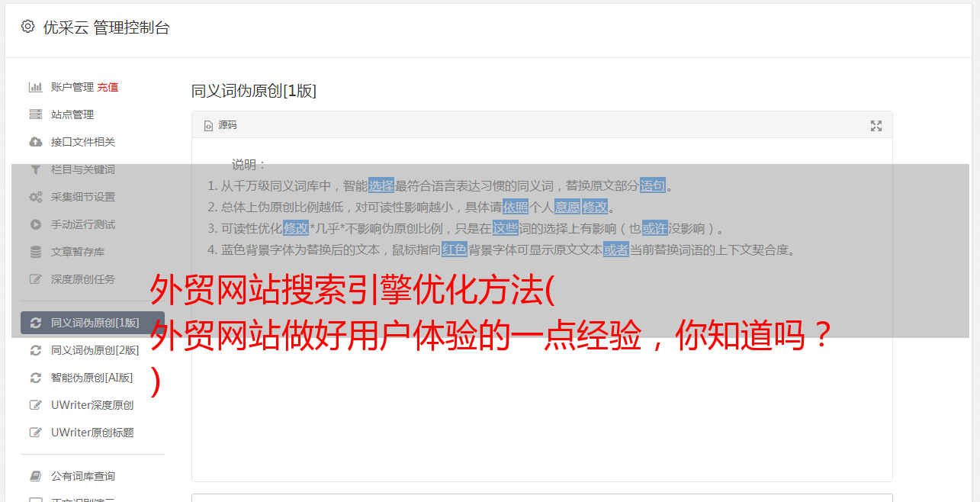The width and height of the screenshot is (980, 502).
Task: Go to 智能伪原创[AI版] page
Action: (x=92, y=378)
